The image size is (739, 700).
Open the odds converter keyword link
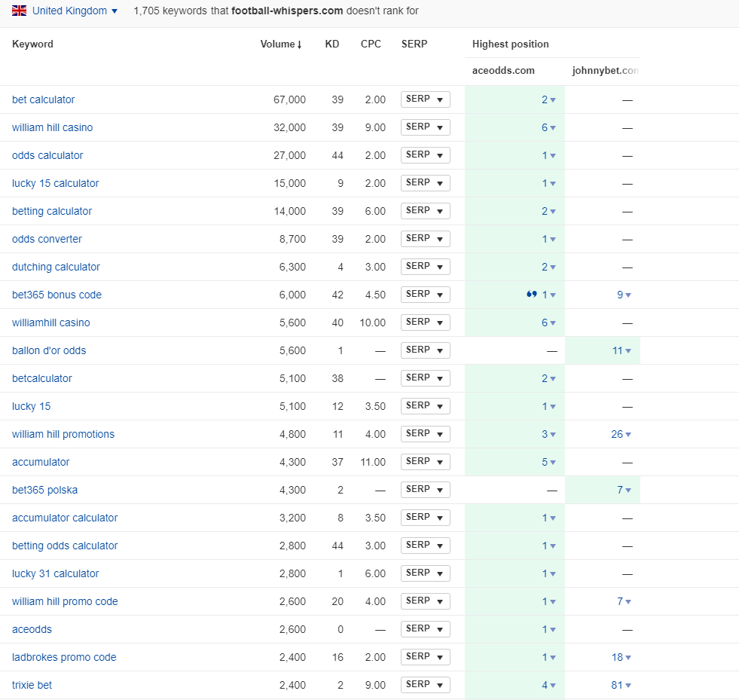click(x=47, y=239)
